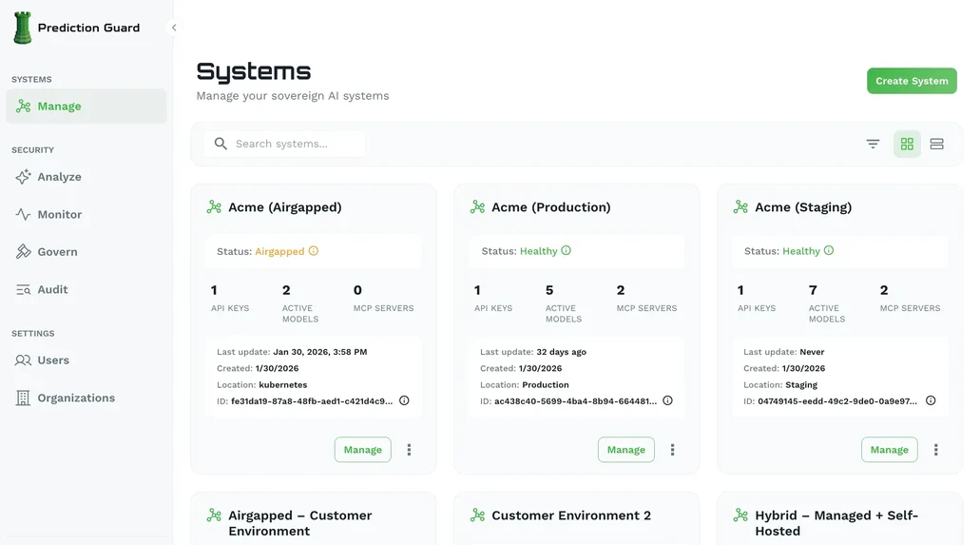This screenshot has height=545, width=980.
Task: Click the Customer Environment 2 system icon
Action: tap(477, 515)
